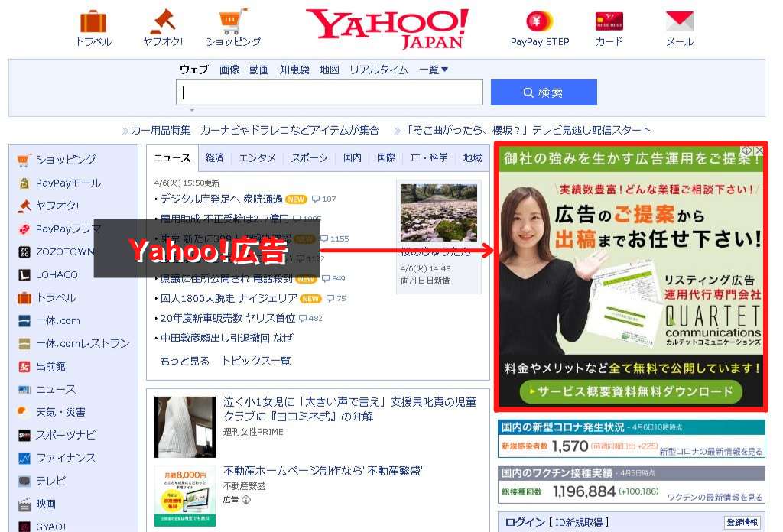Select the リアルタイム search tab
This screenshot has height=532, width=783.
tap(379, 70)
